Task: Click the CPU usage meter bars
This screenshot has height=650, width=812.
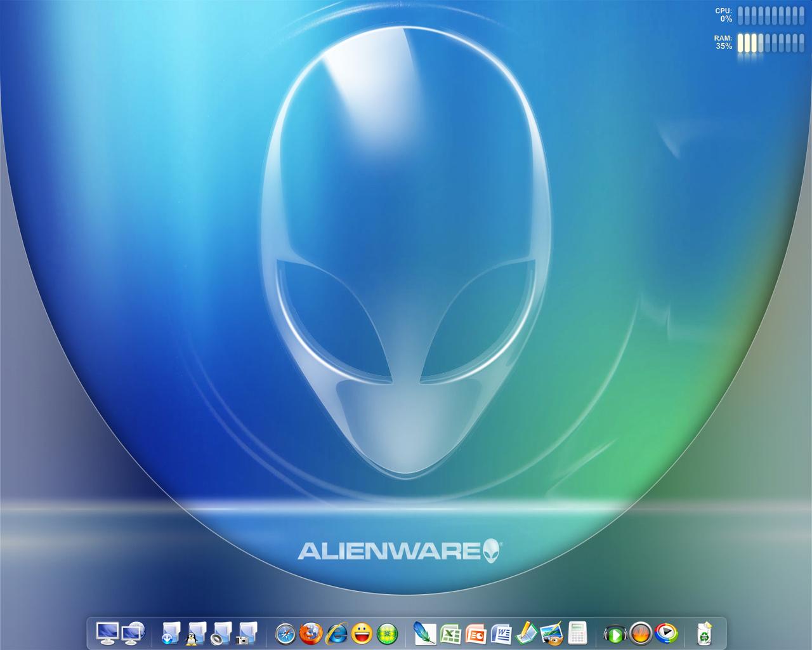Action: pos(771,15)
